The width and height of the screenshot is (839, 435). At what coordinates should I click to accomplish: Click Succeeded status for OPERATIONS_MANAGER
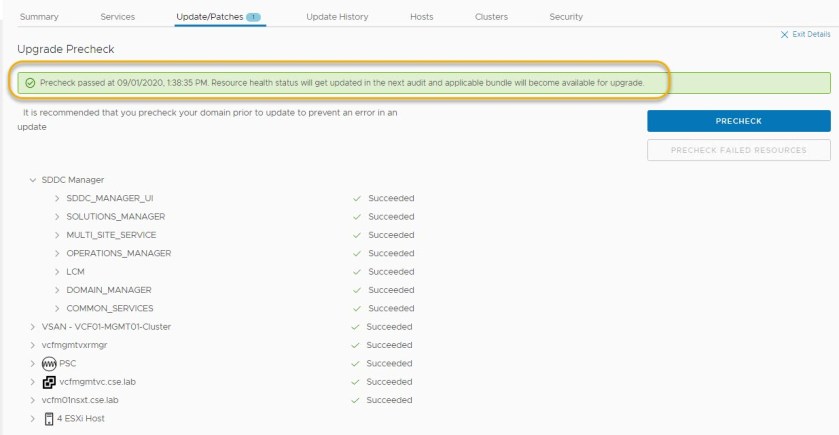pyautogui.click(x=391, y=253)
